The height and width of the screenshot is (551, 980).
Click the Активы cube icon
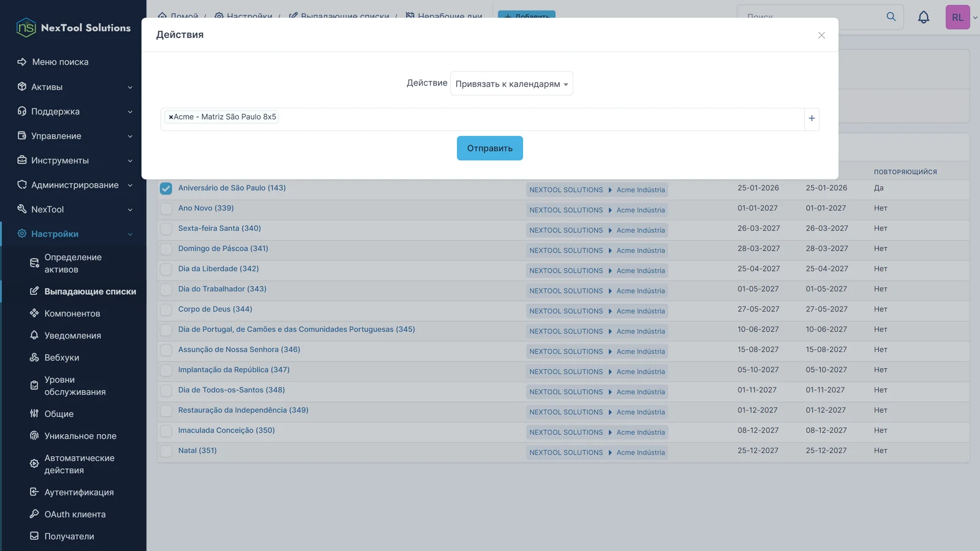click(22, 87)
